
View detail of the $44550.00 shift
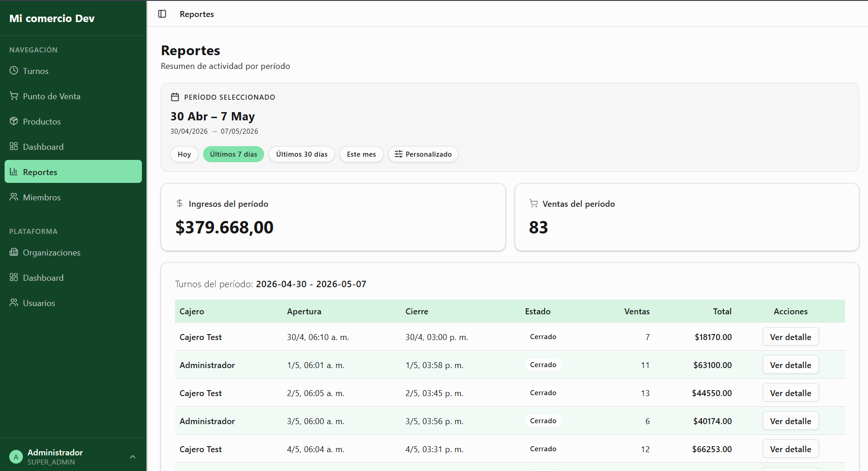[790, 393]
